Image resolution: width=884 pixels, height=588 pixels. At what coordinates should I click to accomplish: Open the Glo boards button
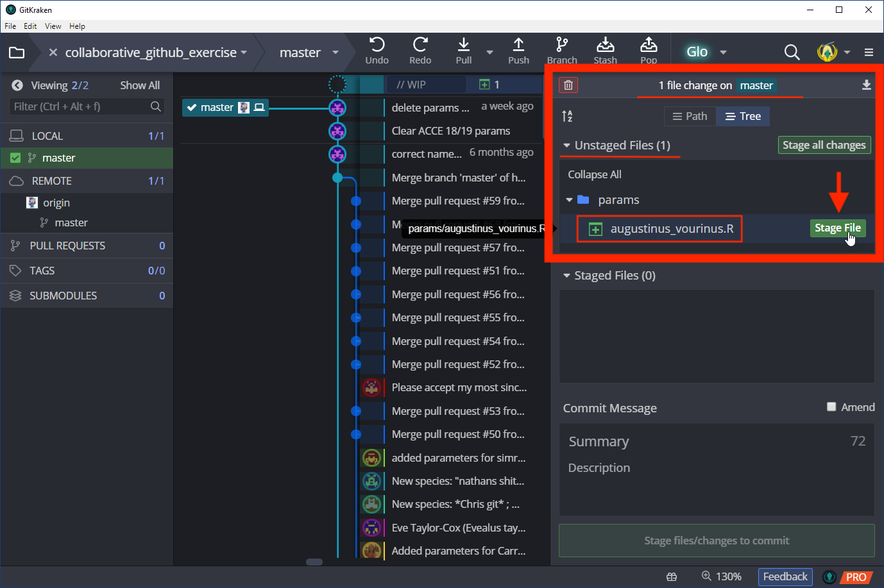(x=697, y=52)
